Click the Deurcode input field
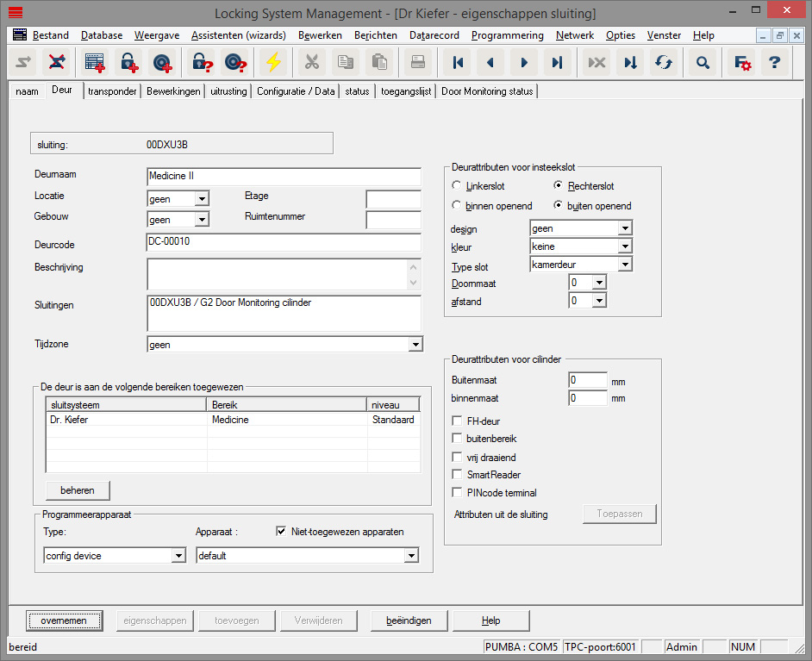812x661 pixels. coord(284,242)
